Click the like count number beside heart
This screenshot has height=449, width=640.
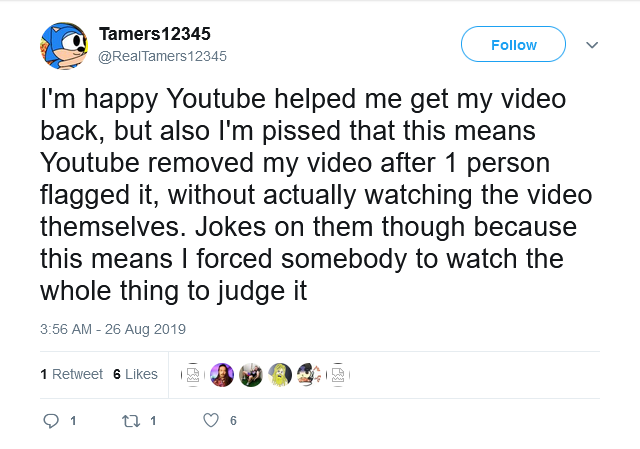[x=233, y=421]
